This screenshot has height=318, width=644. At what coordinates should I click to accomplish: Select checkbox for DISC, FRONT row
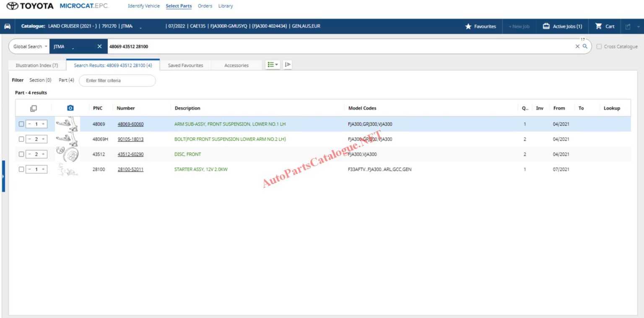pos(21,154)
